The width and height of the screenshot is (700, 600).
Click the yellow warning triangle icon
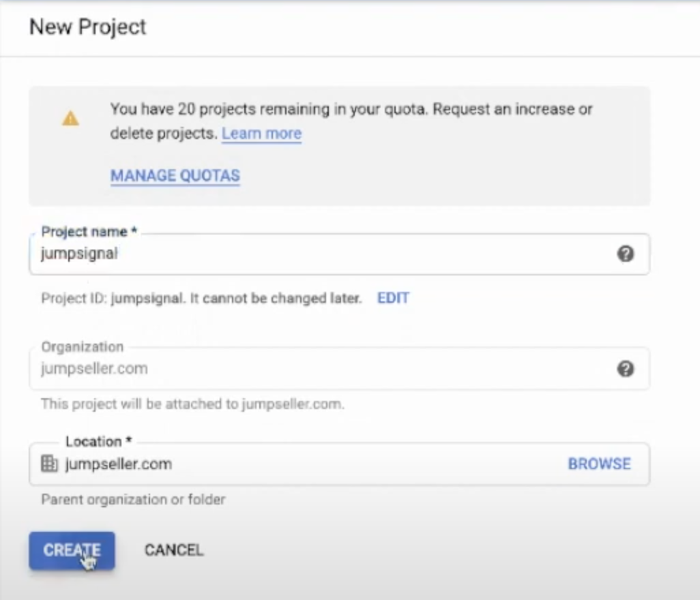click(70, 119)
